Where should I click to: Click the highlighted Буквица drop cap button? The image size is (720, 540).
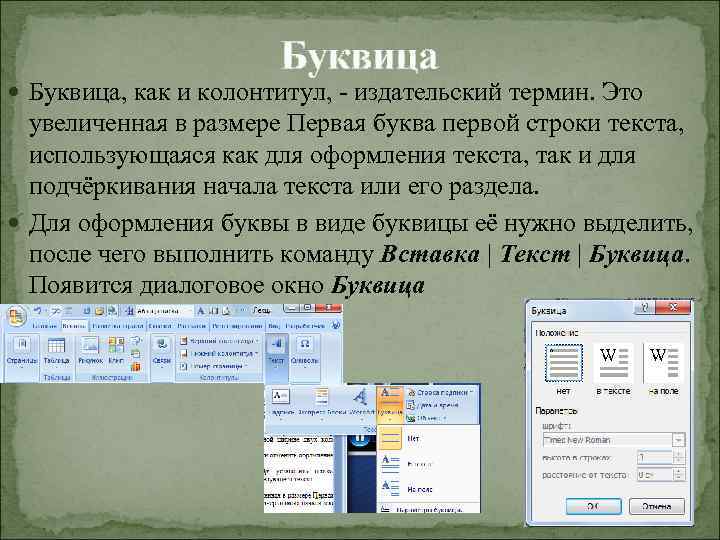click(390, 404)
